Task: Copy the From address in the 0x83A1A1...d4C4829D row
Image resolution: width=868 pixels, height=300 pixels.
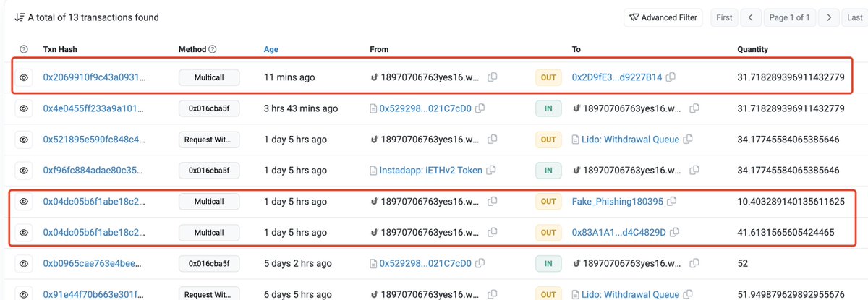Action: point(492,233)
